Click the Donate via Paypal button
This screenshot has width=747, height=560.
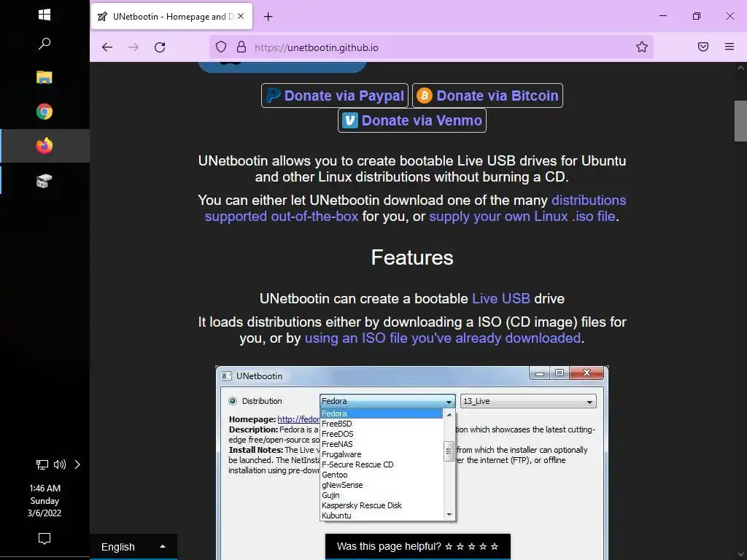tap(334, 96)
